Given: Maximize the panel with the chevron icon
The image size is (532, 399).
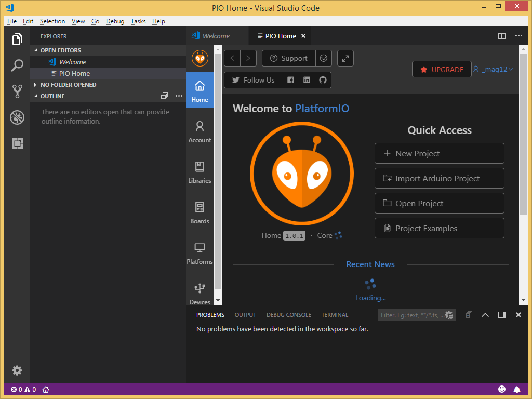Looking at the screenshot, I should (485, 314).
